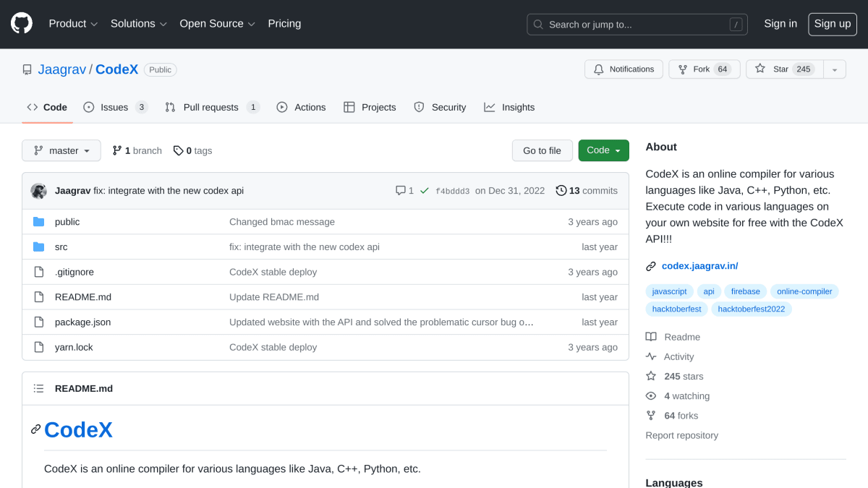Open the GitHub homepage logo
The height and width of the screenshot is (488, 868).
(22, 24)
